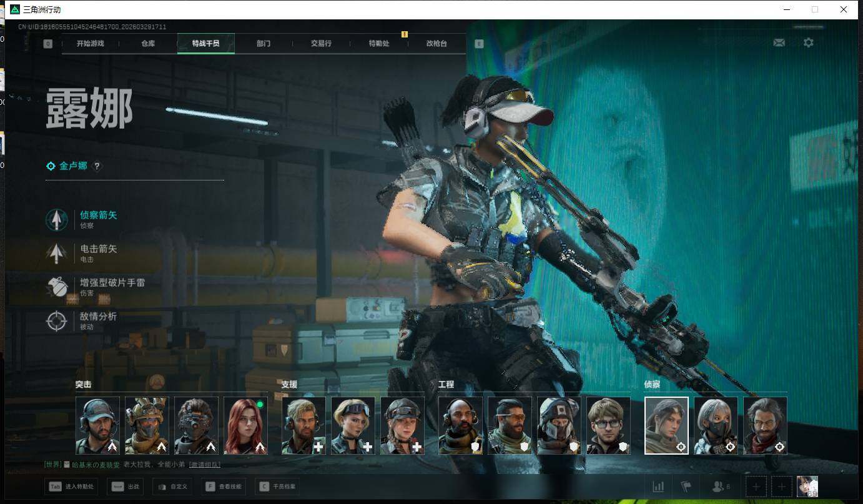This screenshot has height=504, width=863.
Task: Open the question mark help beside 金卢娜
Action: [97, 166]
